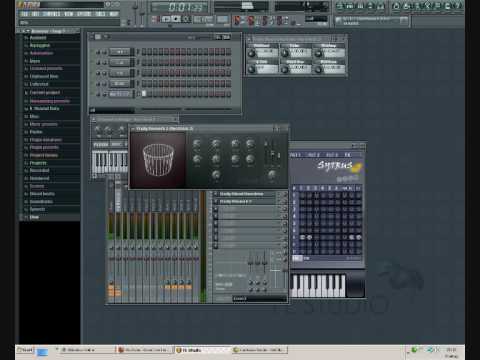Click the Sytrus piano keyboard preview
This screenshot has width=480, height=360.
(318, 285)
